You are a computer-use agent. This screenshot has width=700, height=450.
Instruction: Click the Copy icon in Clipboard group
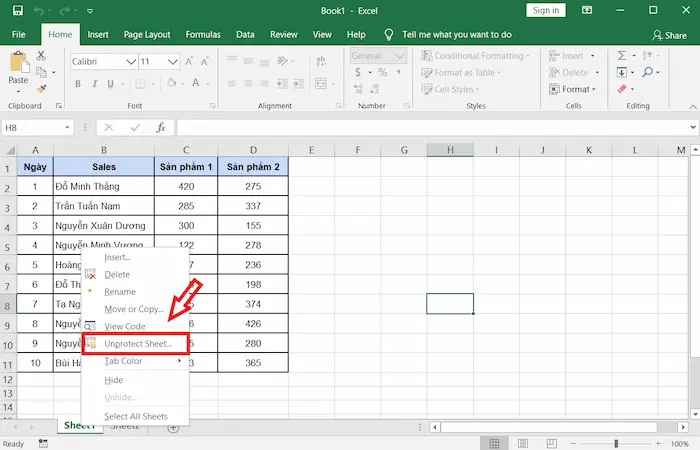pyautogui.click(x=42, y=72)
